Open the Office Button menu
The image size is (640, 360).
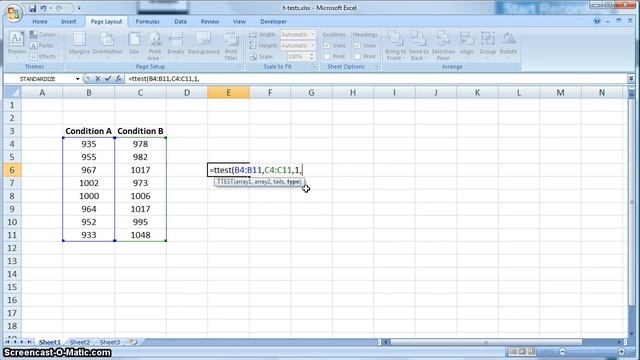coord(13,12)
